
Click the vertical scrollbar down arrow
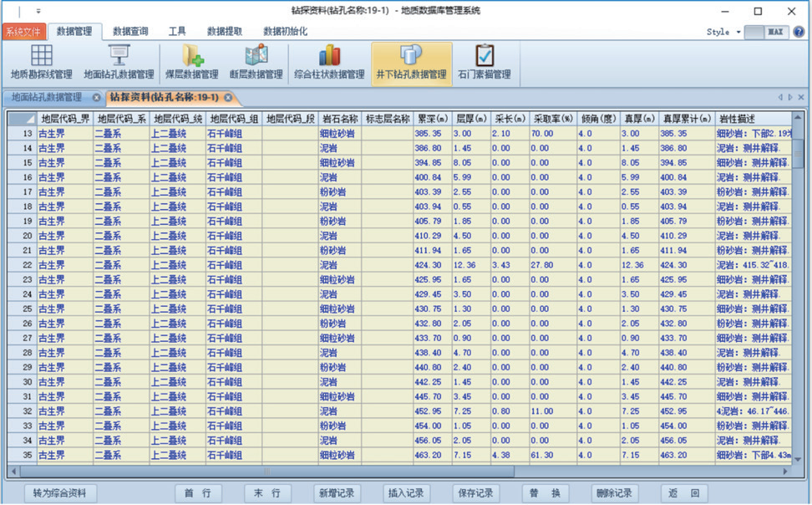click(798, 459)
